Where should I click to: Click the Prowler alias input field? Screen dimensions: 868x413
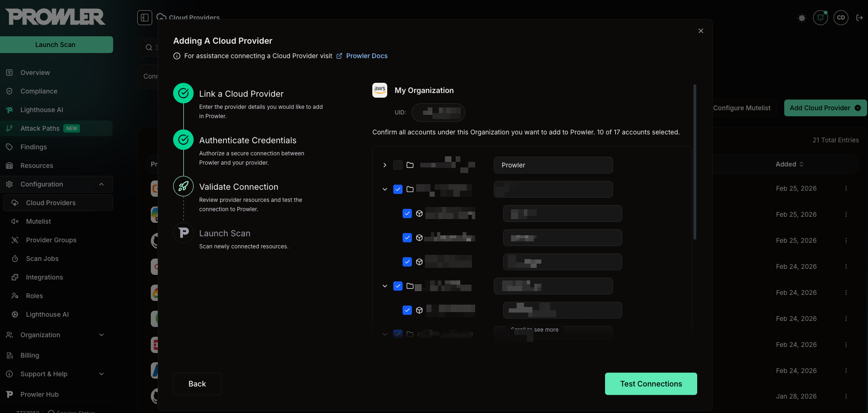(553, 165)
